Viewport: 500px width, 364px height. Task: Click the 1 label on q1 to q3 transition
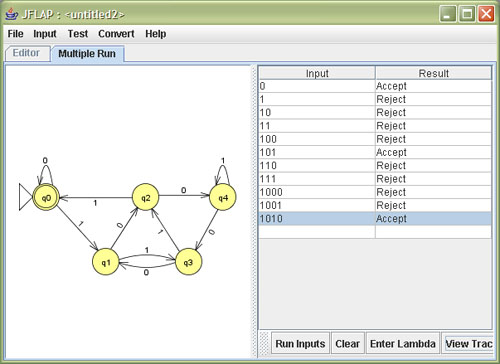point(147,250)
